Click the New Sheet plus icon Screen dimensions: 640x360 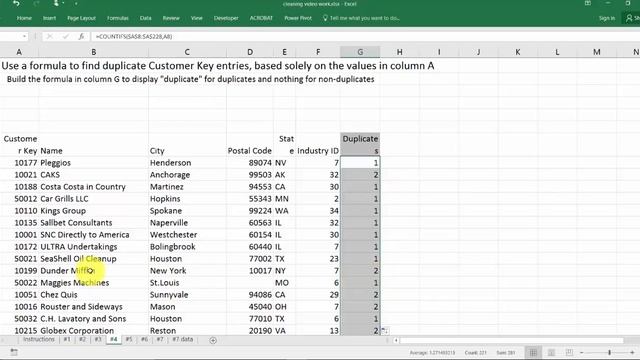tap(213, 340)
